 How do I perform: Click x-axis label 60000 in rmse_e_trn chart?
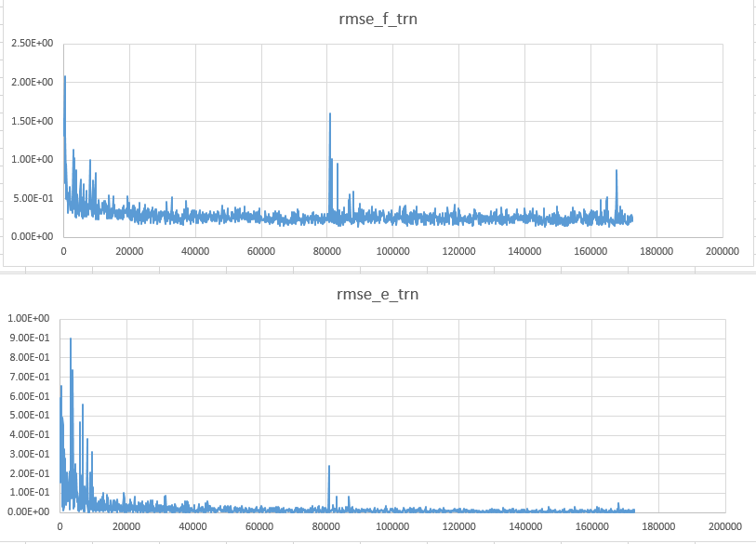pos(259,526)
